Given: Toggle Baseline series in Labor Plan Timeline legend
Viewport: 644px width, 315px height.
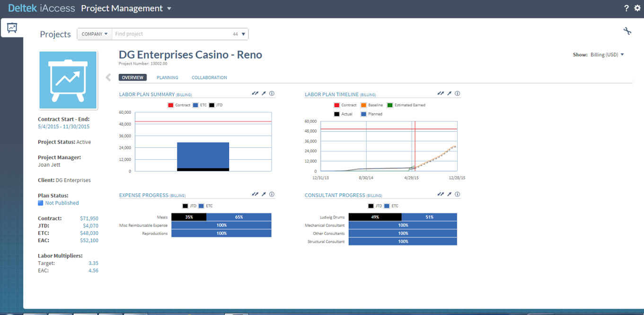Looking at the screenshot, I should click(x=372, y=105).
